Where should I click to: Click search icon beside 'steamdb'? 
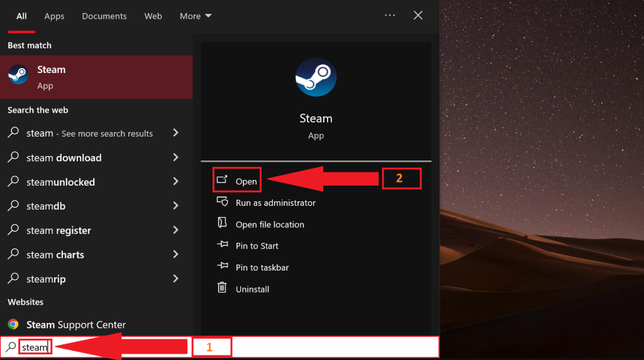pos(13,205)
